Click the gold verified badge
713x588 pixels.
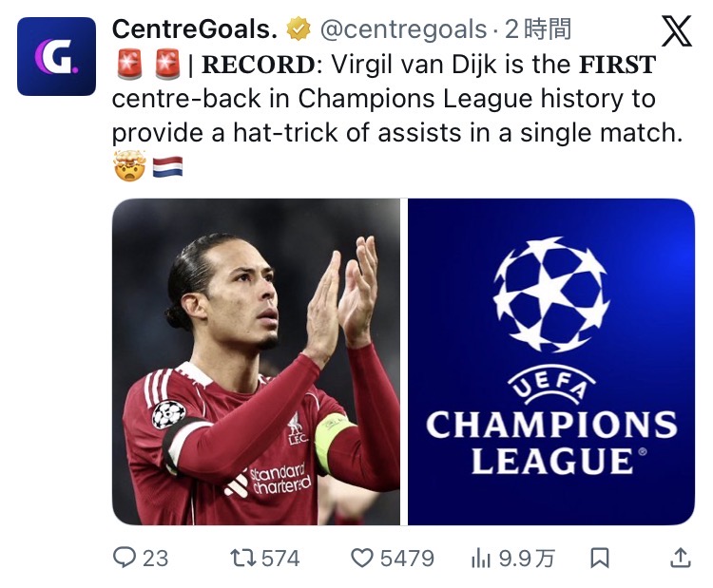[x=299, y=30]
